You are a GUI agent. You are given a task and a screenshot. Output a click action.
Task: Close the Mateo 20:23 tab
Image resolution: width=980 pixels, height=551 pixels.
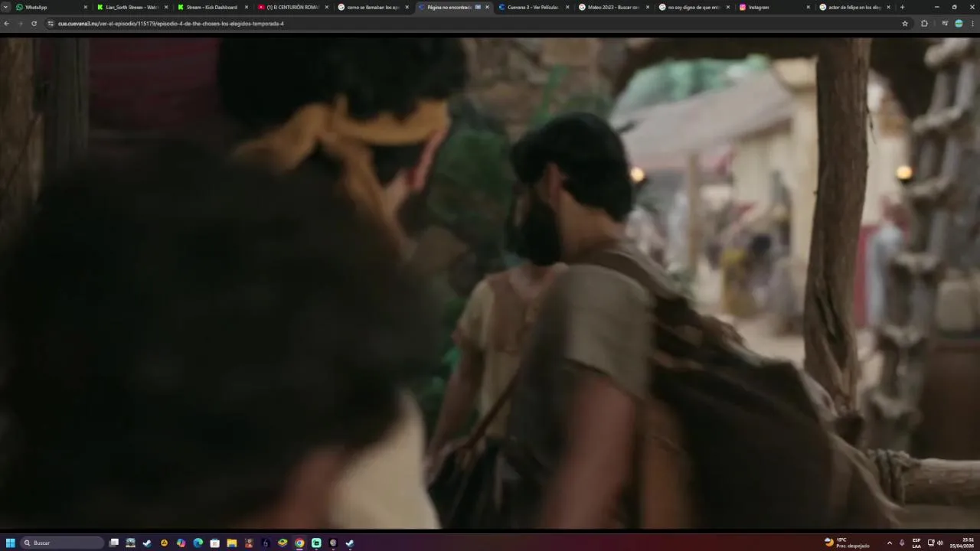tap(648, 7)
